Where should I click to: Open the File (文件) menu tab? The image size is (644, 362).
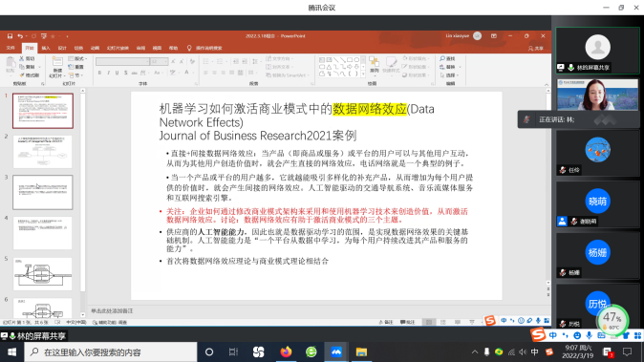pyautogui.click(x=11, y=48)
